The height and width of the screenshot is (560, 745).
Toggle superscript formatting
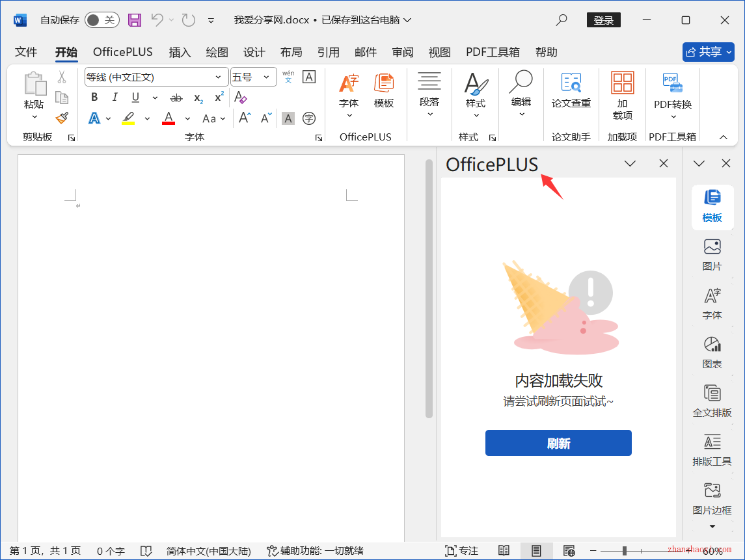[219, 98]
